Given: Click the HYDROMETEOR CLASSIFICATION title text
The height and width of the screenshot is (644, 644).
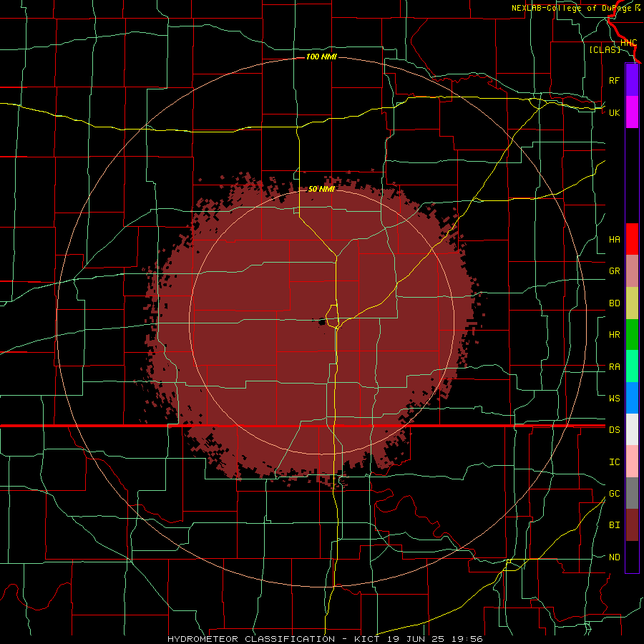Looking at the screenshot, I should [251, 639].
